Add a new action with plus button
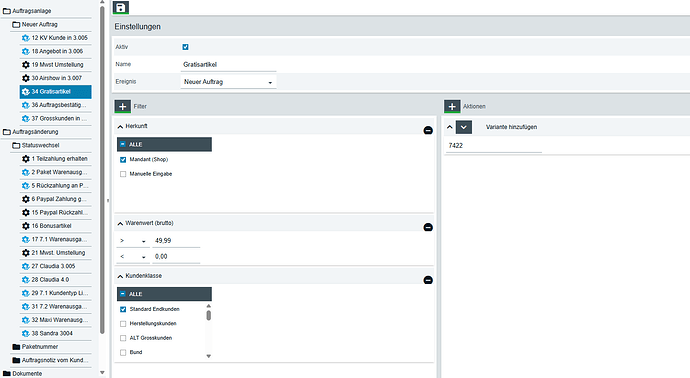The height and width of the screenshot is (378, 690). (x=452, y=106)
